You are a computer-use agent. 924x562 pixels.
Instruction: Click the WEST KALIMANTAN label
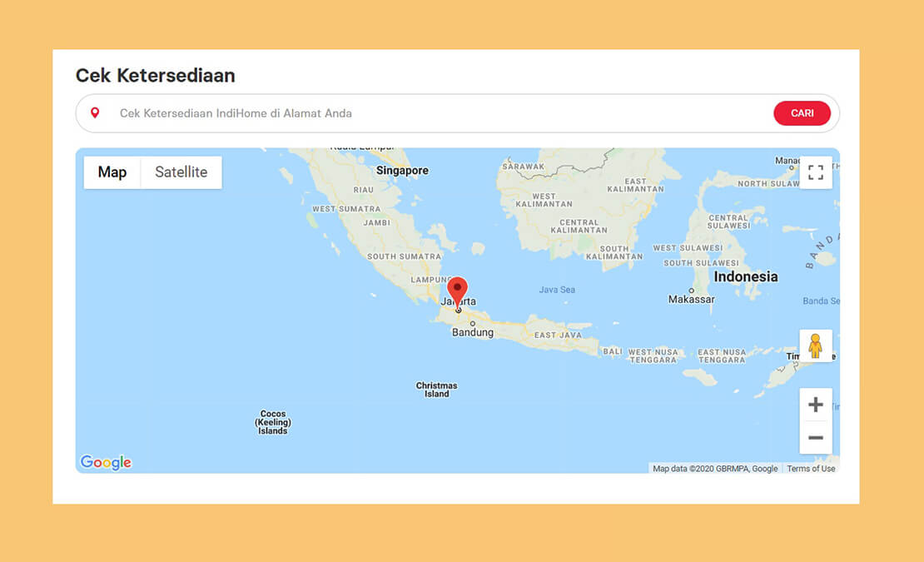coord(544,201)
